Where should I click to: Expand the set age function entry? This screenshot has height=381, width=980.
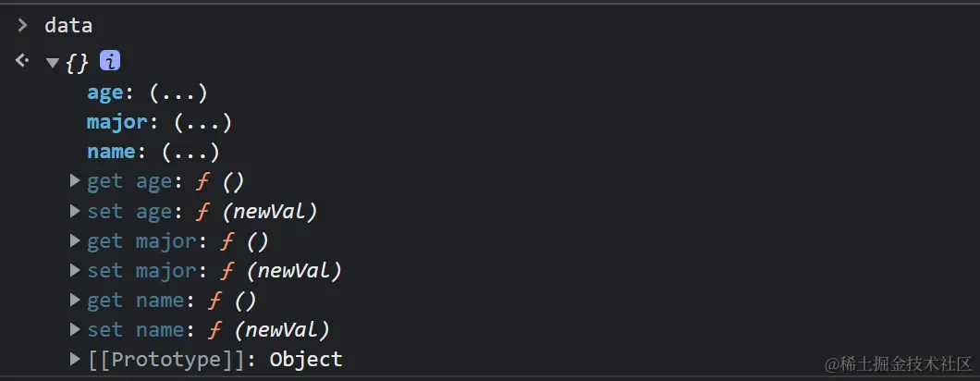(75, 211)
